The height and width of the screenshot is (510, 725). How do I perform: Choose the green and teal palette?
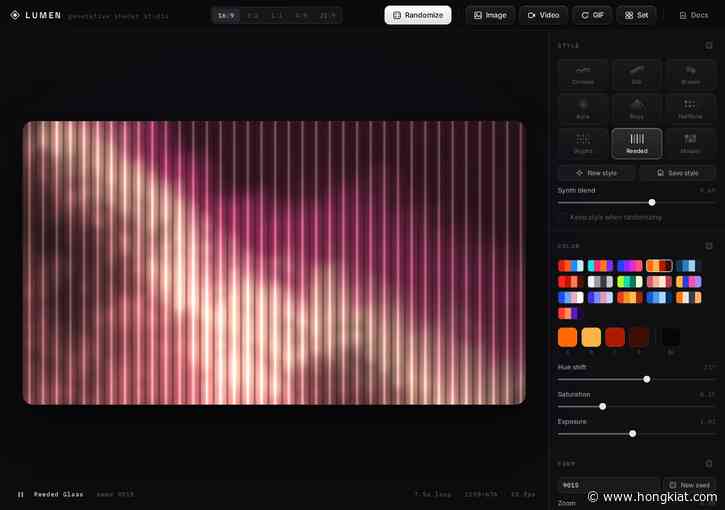click(630, 282)
